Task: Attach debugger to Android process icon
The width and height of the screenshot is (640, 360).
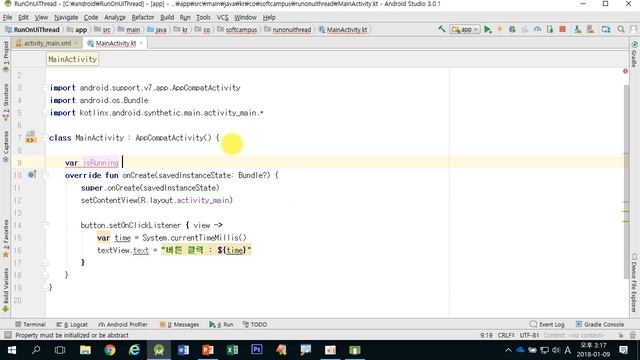Action: tap(550, 29)
